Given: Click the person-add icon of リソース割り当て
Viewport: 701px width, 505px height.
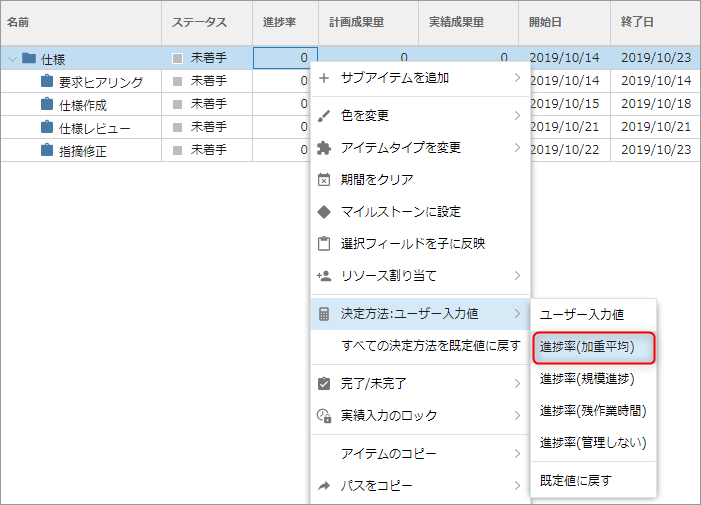Looking at the screenshot, I should (x=324, y=276).
